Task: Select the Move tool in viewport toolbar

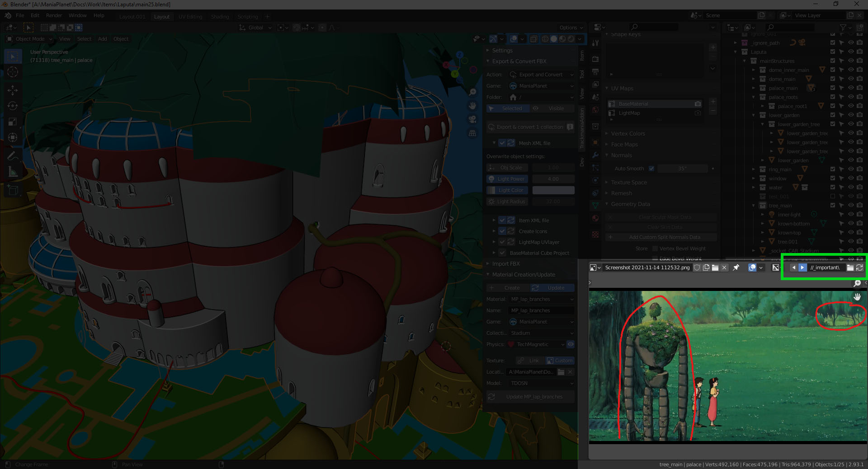Action: pyautogui.click(x=13, y=90)
